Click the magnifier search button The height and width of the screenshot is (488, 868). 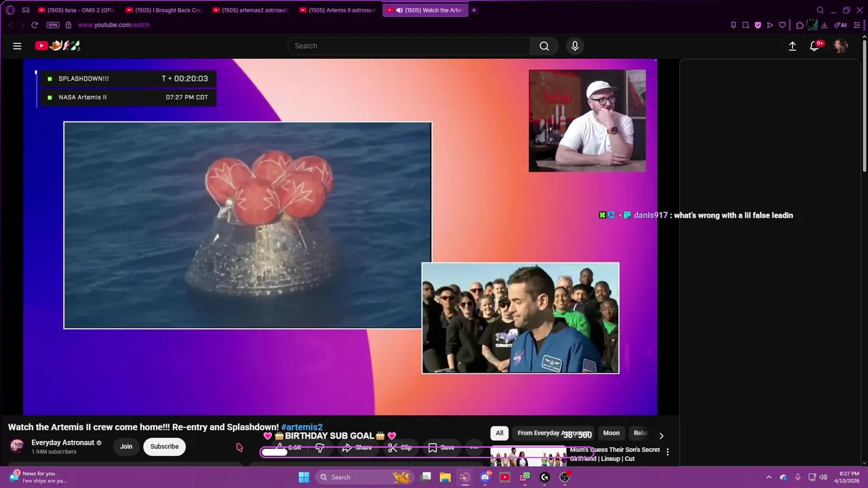(x=544, y=46)
